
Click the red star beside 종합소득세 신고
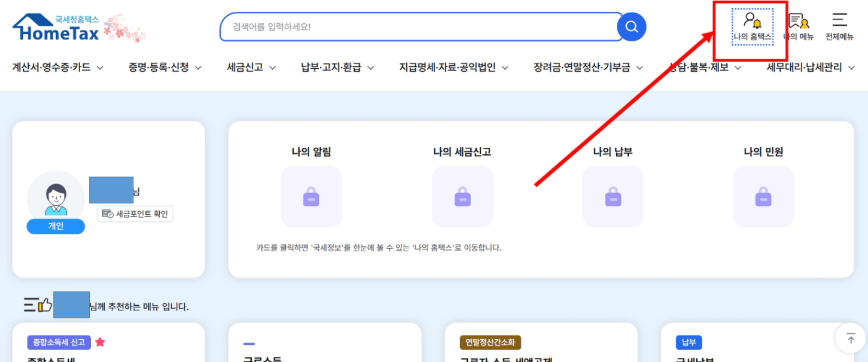100,342
